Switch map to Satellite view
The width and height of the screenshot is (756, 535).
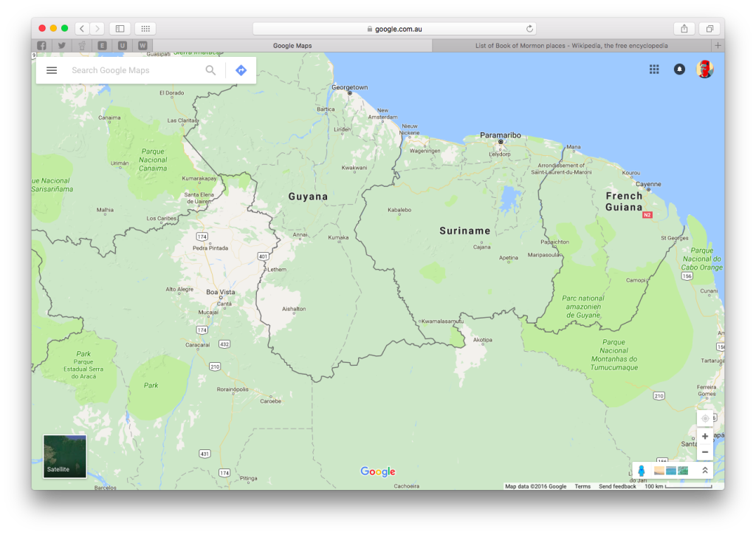(65, 457)
